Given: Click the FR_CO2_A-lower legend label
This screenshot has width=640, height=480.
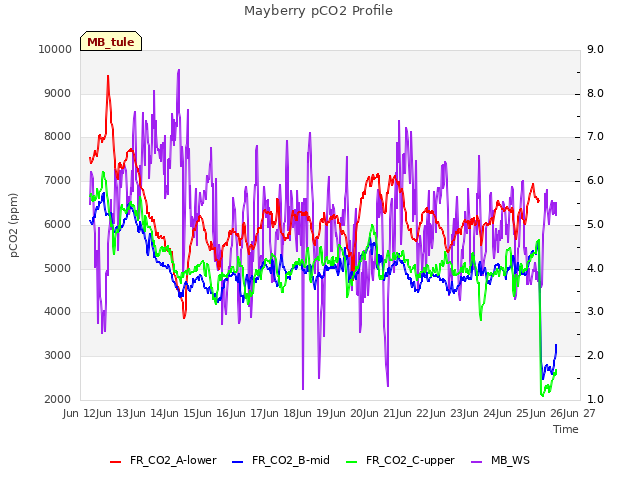Looking at the screenshot, I should 173,460.
